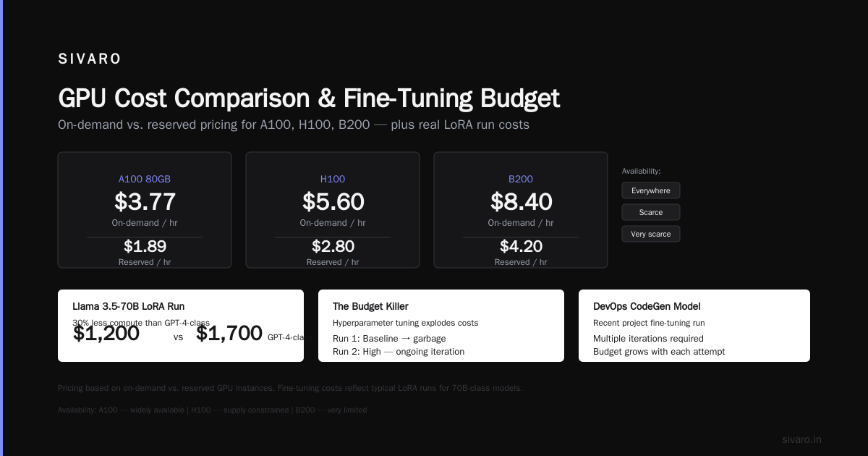Visit the sivaro.in link

click(x=801, y=439)
